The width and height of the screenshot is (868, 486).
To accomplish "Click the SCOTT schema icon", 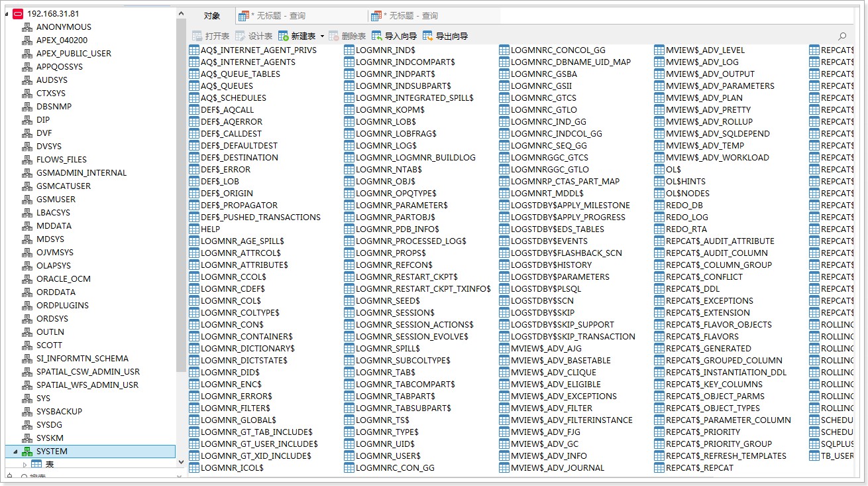I will [27, 345].
